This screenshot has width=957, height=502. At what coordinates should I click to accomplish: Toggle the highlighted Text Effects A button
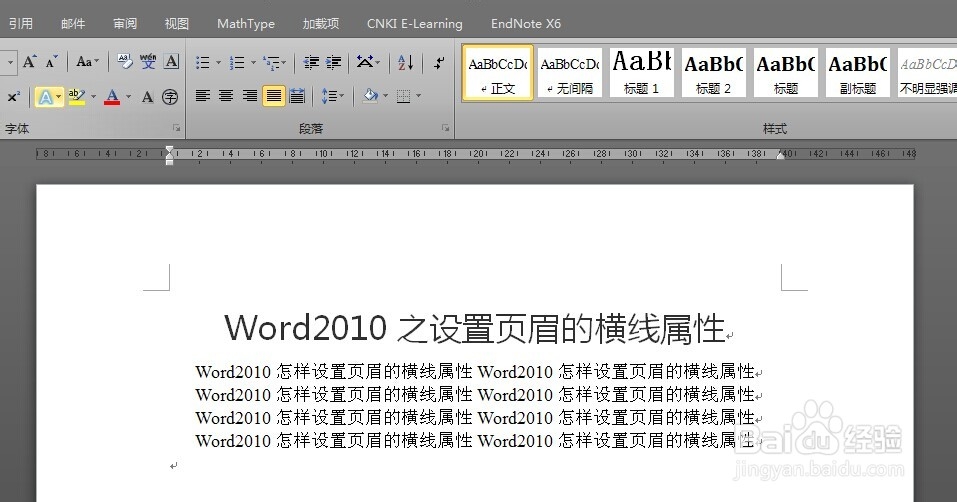tap(45, 97)
